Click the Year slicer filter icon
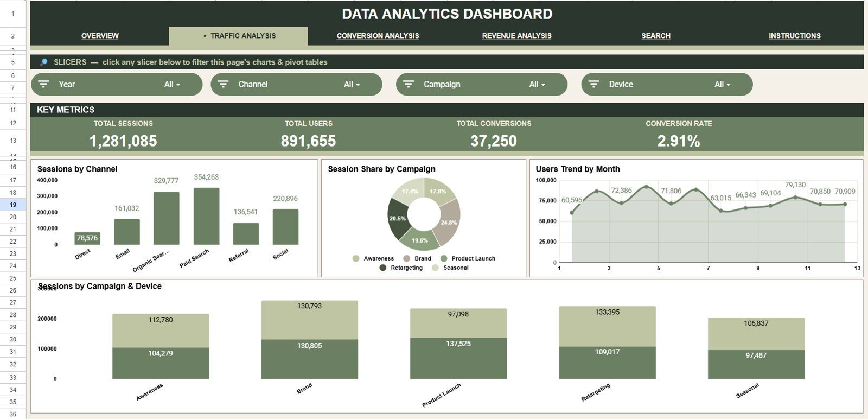This screenshot has width=868, height=419. click(43, 84)
